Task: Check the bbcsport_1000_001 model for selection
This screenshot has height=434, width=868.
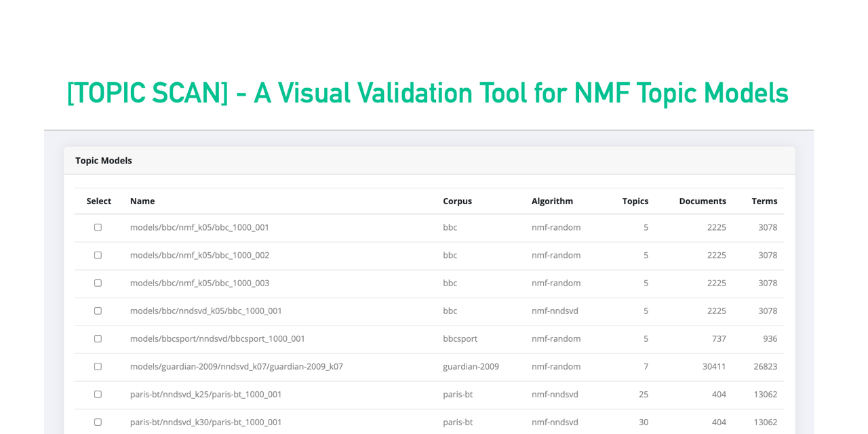Action: pos(98,338)
